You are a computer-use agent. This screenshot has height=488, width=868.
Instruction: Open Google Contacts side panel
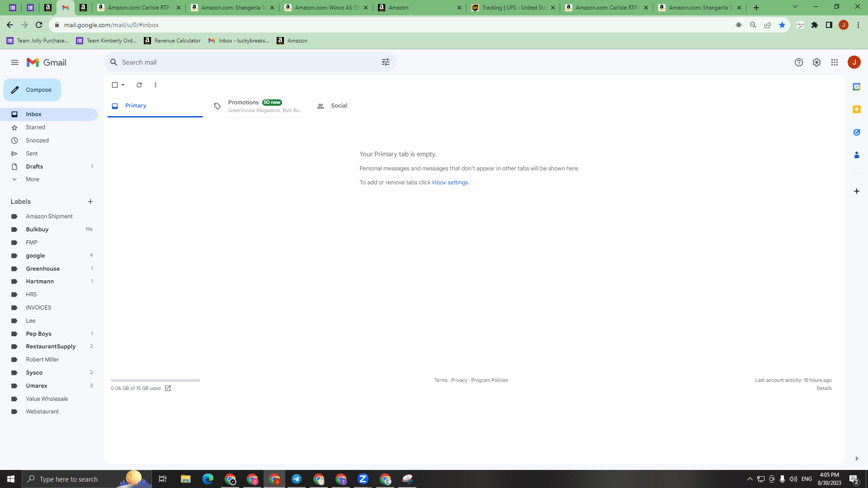(856, 155)
